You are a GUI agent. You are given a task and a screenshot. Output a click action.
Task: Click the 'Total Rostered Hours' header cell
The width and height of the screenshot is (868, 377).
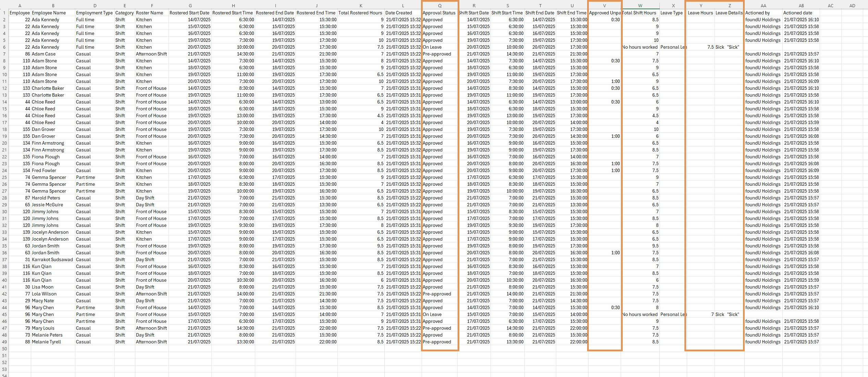coord(360,13)
